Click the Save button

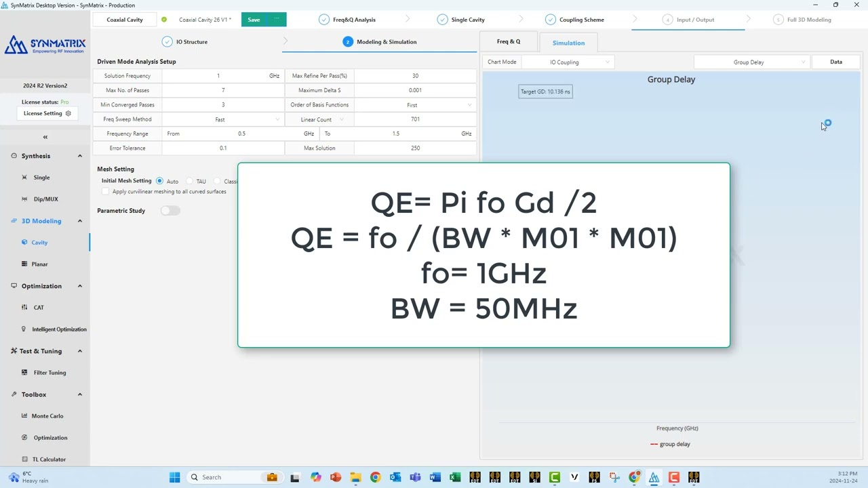click(x=254, y=20)
